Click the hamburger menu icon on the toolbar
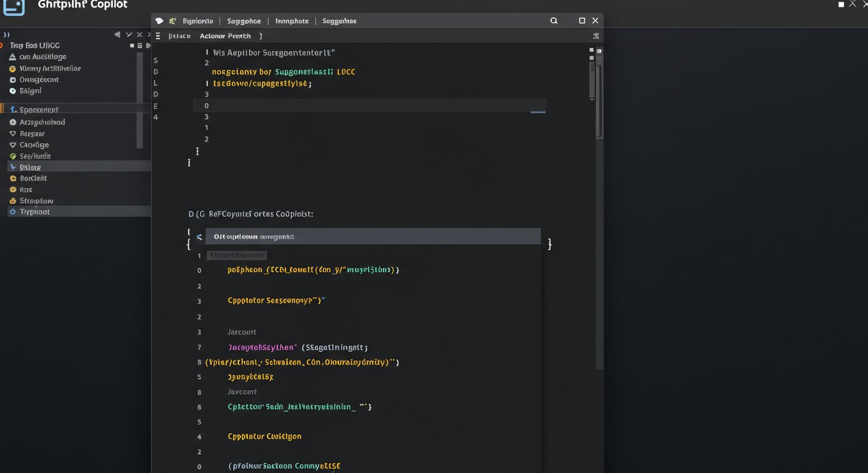Image resolution: width=868 pixels, height=473 pixels. pyautogui.click(x=158, y=36)
